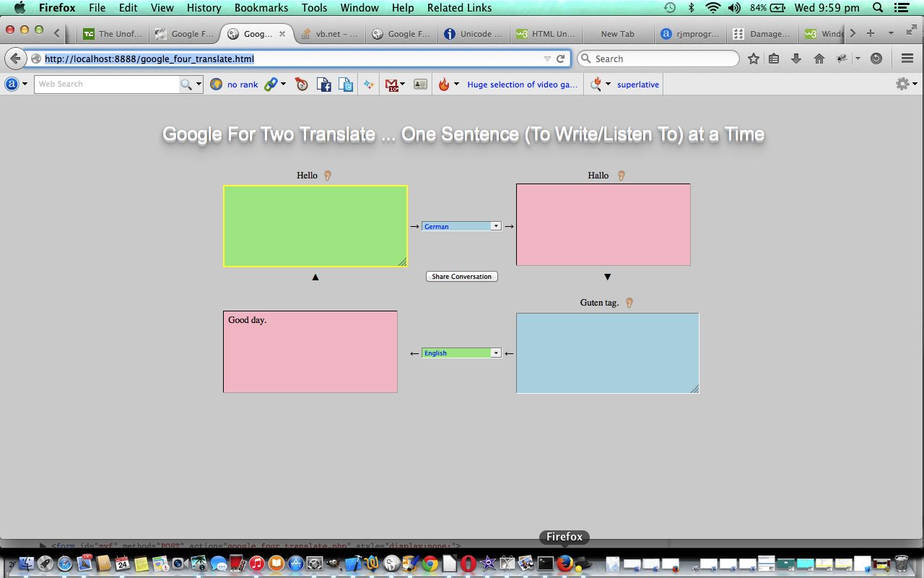924x578 pixels.
Task: Click the browser Back button
Action: (x=14, y=59)
